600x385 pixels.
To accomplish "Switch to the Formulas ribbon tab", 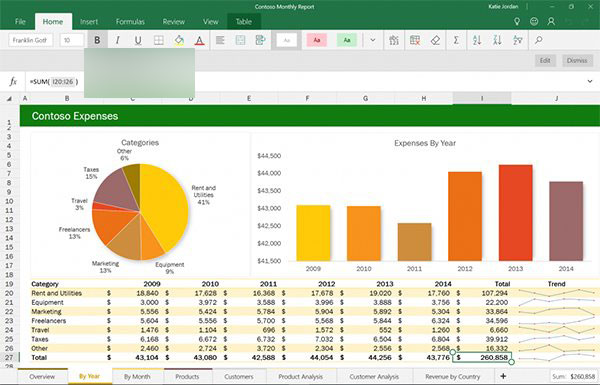I will (130, 22).
